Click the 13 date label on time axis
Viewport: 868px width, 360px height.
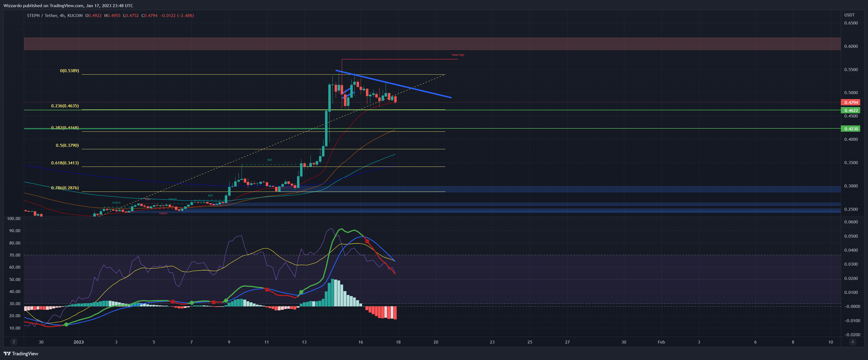pyautogui.click(x=304, y=342)
